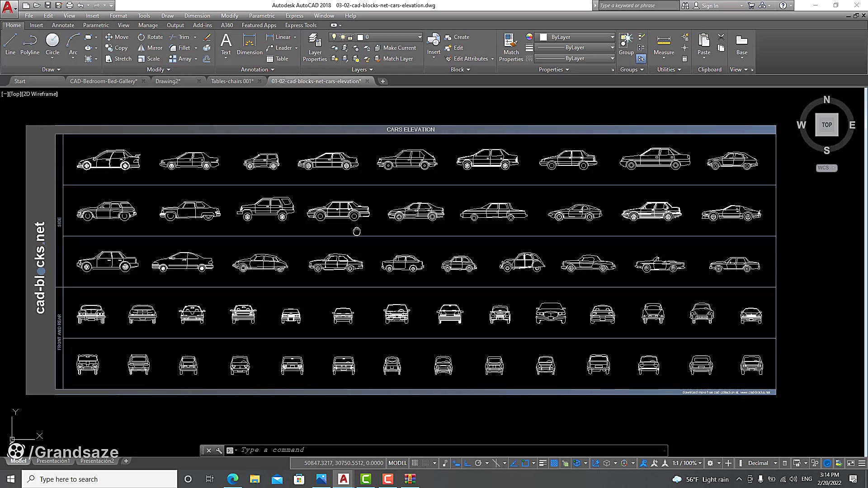Switch to CAD-Bedroom-Bed-Gallery drawing tab
The width and height of the screenshot is (868, 488).
[104, 81]
